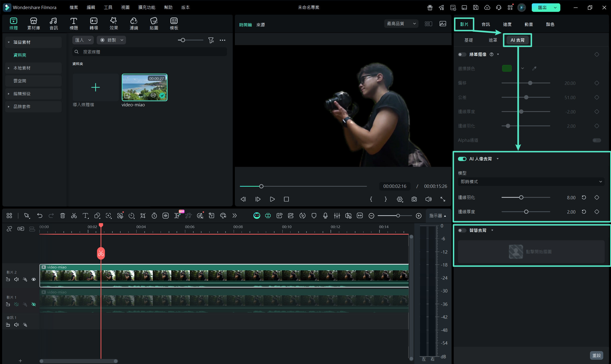Click the delete trash icon in toolbar
Viewport: 611px width, 364px height.
point(63,215)
